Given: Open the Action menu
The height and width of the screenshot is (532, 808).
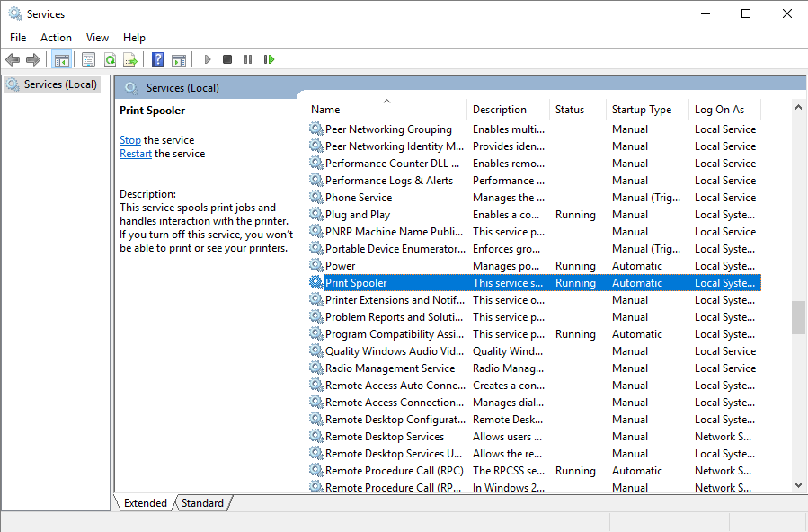Looking at the screenshot, I should (x=56, y=38).
